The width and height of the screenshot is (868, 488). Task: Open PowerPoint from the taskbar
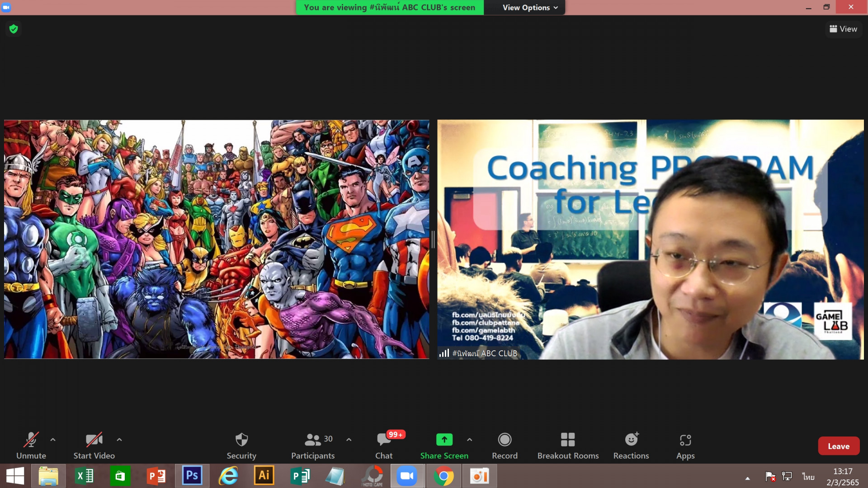click(156, 476)
